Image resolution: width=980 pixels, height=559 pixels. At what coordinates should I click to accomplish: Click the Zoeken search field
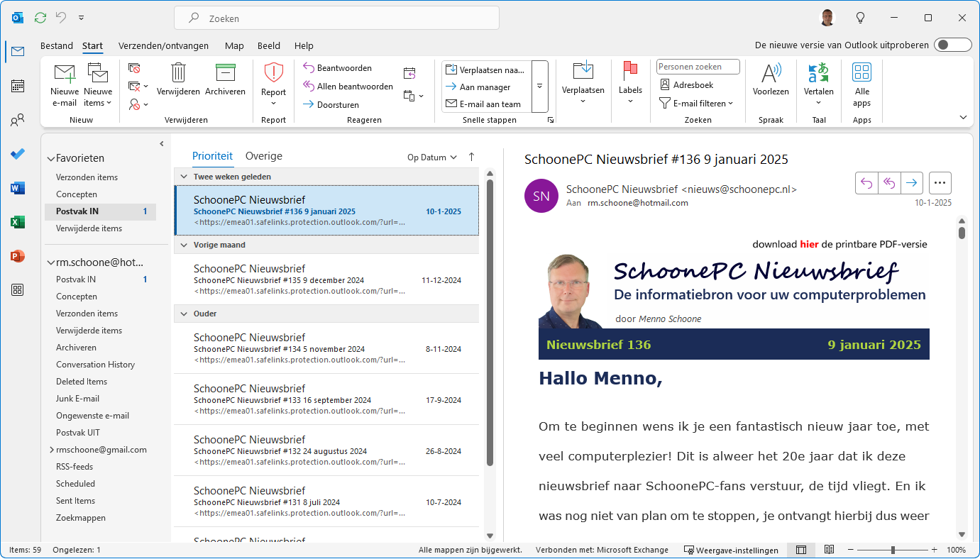[336, 18]
